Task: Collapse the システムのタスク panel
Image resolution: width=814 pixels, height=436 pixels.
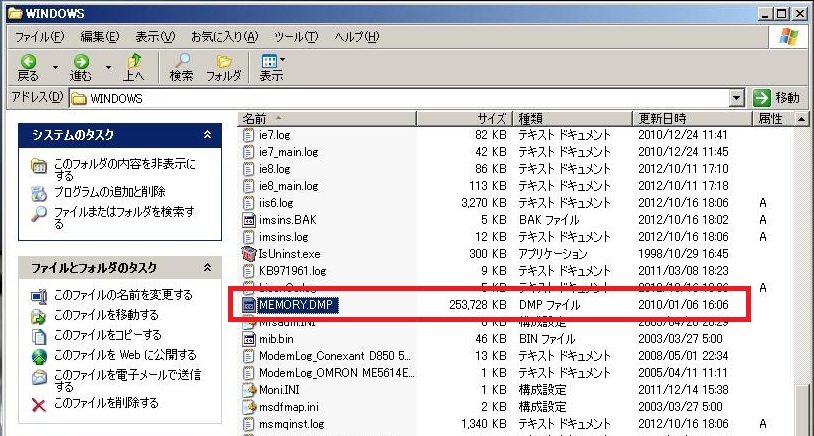Action: [208, 135]
